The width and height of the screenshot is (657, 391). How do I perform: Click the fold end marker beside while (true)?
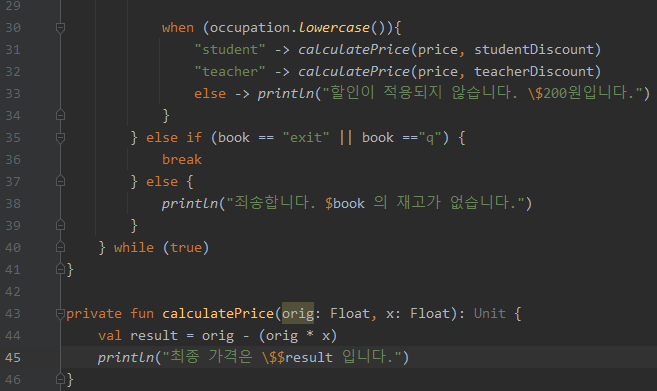click(60, 247)
